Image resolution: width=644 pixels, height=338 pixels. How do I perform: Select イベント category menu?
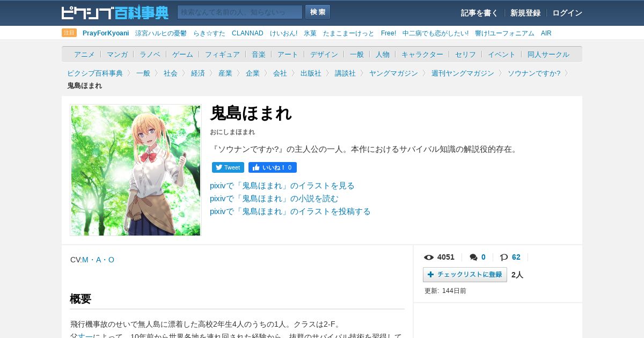tap(502, 54)
